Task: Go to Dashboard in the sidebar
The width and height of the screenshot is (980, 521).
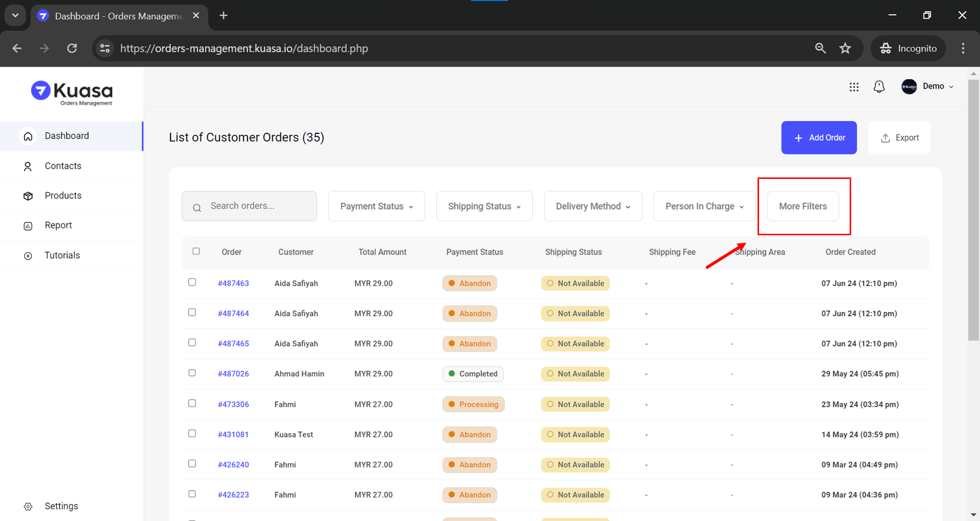Action: point(67,136)
